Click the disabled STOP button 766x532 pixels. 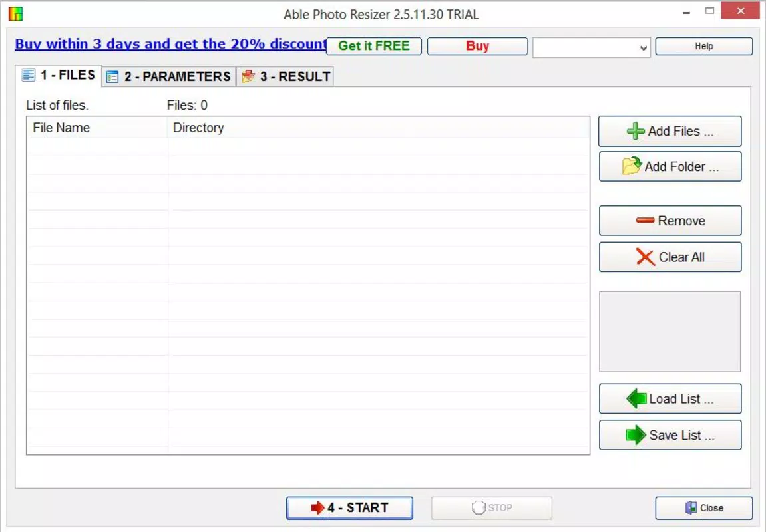(492, 508)
